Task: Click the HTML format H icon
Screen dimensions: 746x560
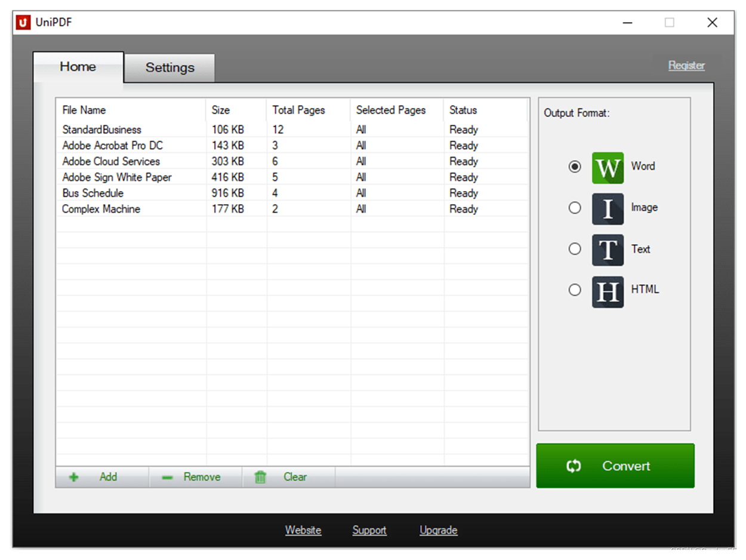Action: pos(608,292)
